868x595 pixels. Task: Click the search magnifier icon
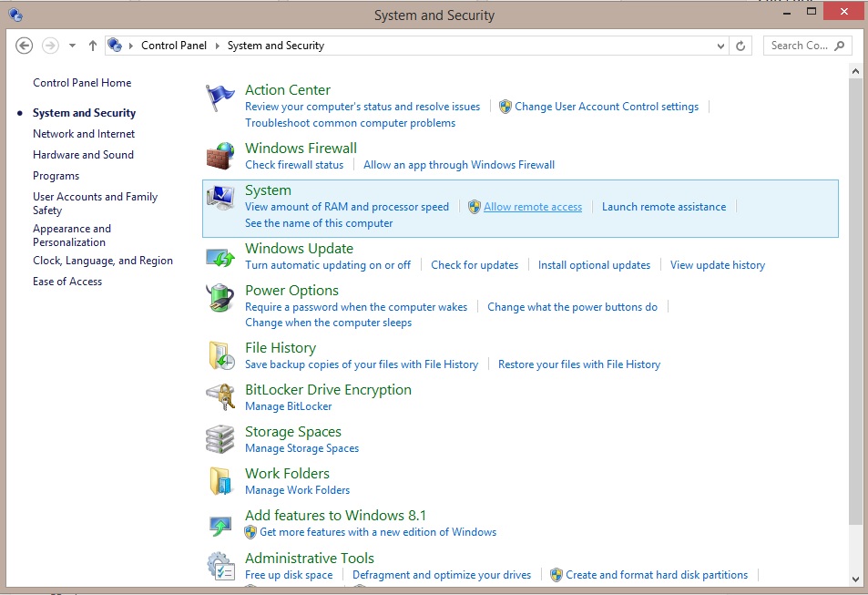pos(839,46)
